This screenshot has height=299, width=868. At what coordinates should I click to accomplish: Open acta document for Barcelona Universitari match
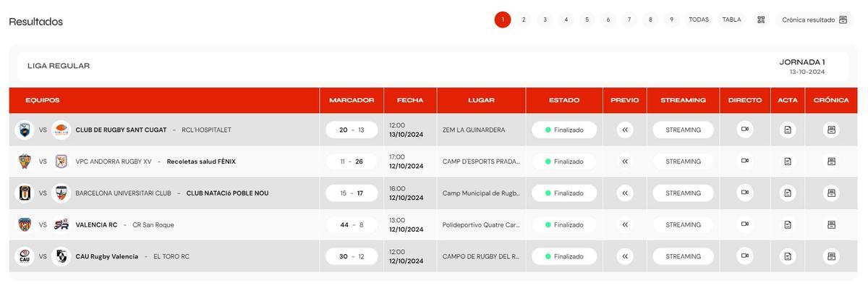tap(788, 193)
